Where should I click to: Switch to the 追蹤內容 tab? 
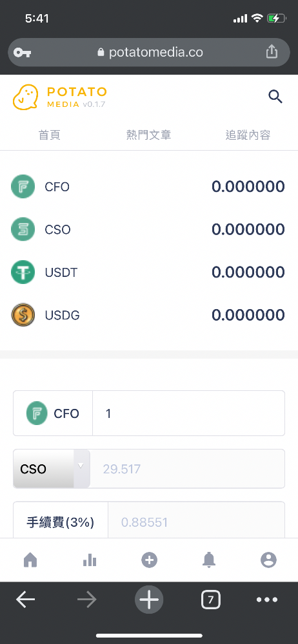pos(248,135)
